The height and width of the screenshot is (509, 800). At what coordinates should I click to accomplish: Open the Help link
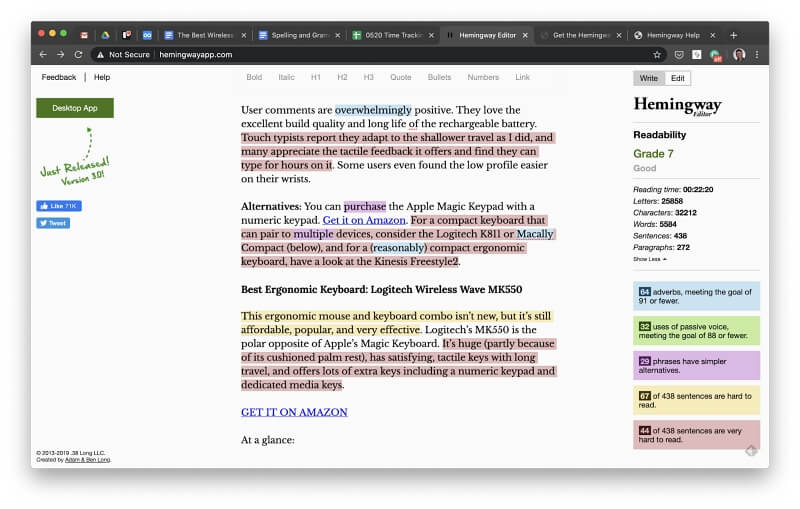tap(102, 77)
